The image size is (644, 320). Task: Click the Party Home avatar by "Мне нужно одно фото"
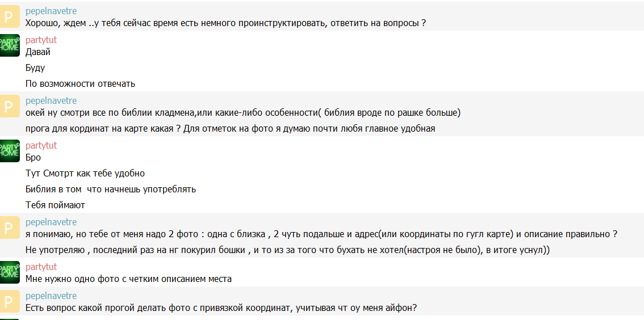(10, 272)
